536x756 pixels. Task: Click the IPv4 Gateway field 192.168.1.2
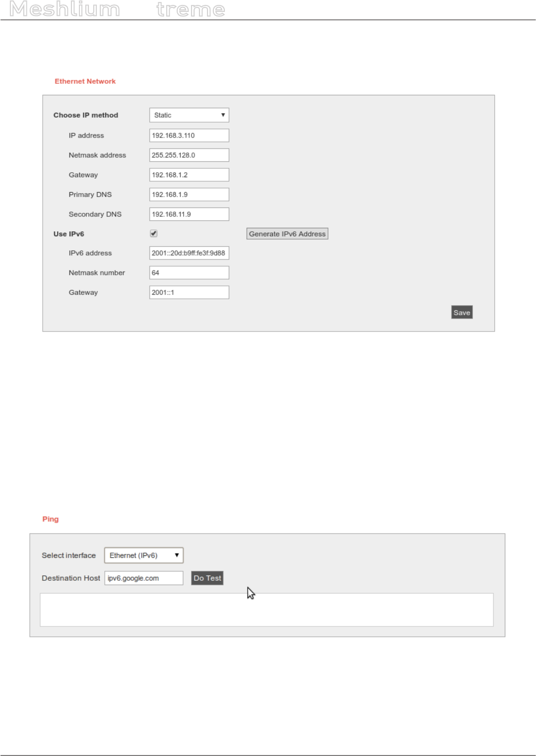coord(189,175)
